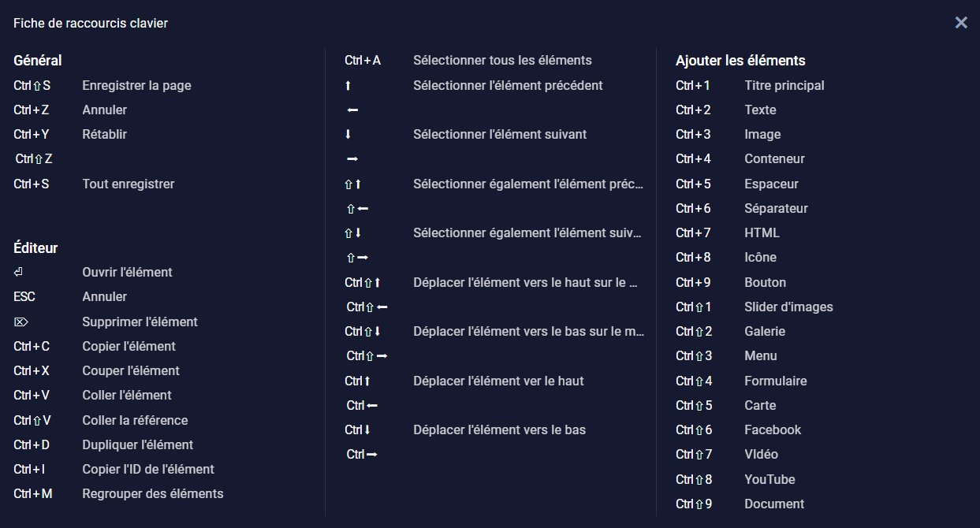The image size is (980, 528).
Task: Click the Shift+Down arrow shortcut icon
Action: pos(352,233)
